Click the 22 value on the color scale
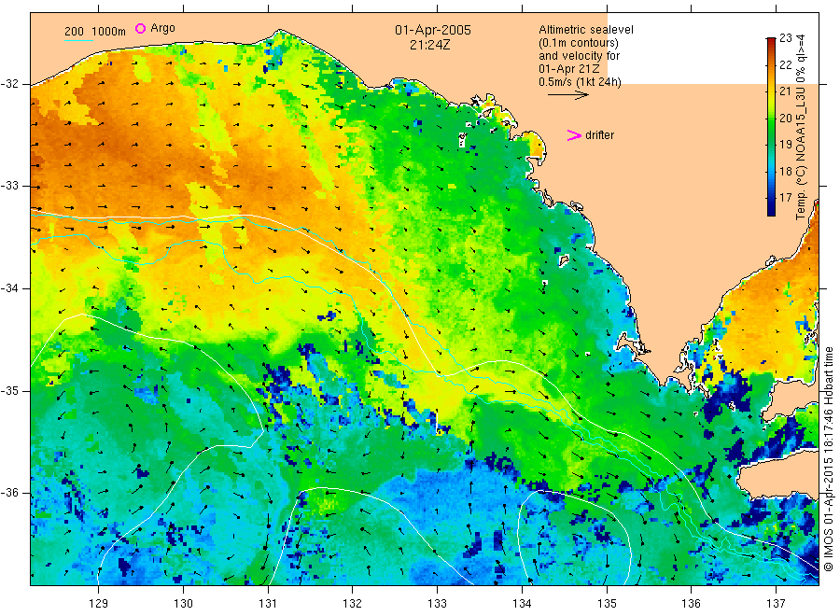The height and width of the screenshot is (616, 840). (785, 64)
